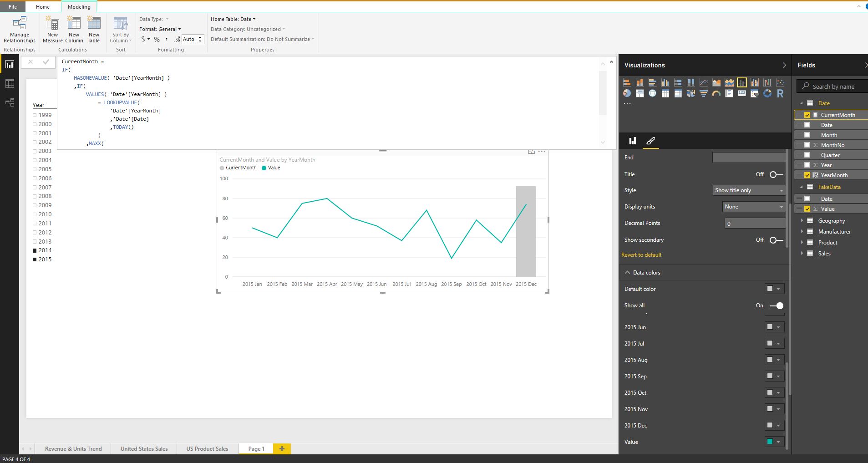Screen dimensions: 868x463
Task: Check the Quarter field checkbox
Action: click(807, 155)
